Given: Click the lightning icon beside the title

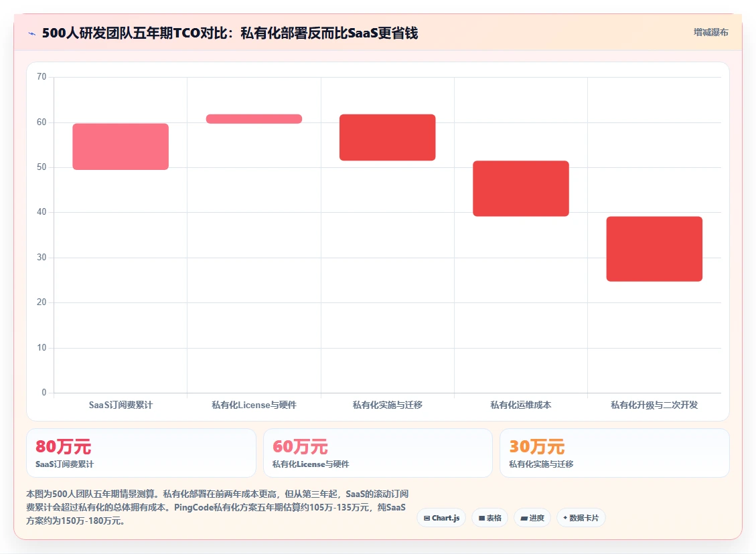Looking at the screenshot, I should click(32, 33).
